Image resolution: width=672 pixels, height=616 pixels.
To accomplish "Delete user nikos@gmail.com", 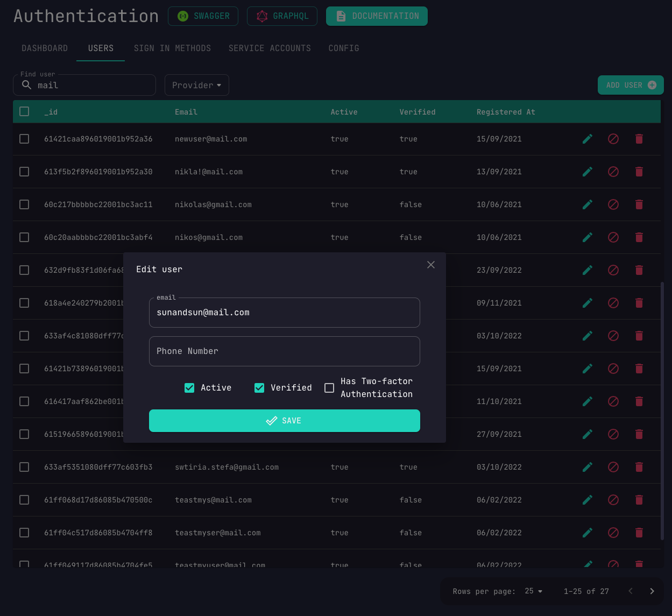I will tap(639, 237).
